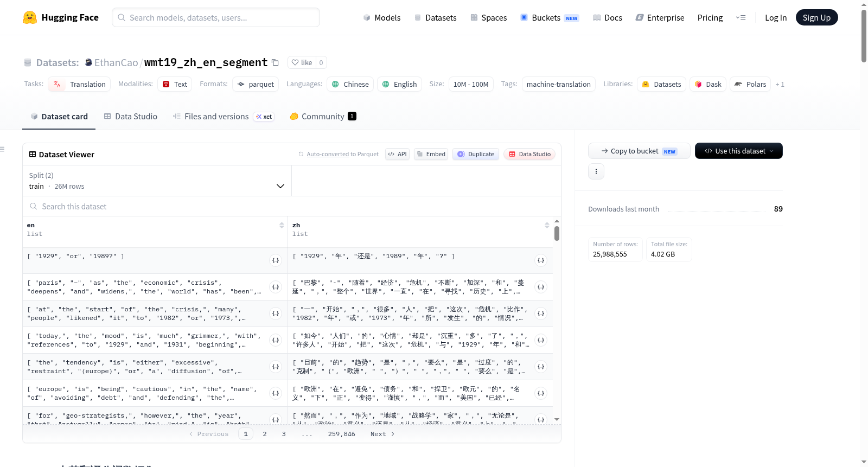Open Docs in the top navigation

pos(608,18)
